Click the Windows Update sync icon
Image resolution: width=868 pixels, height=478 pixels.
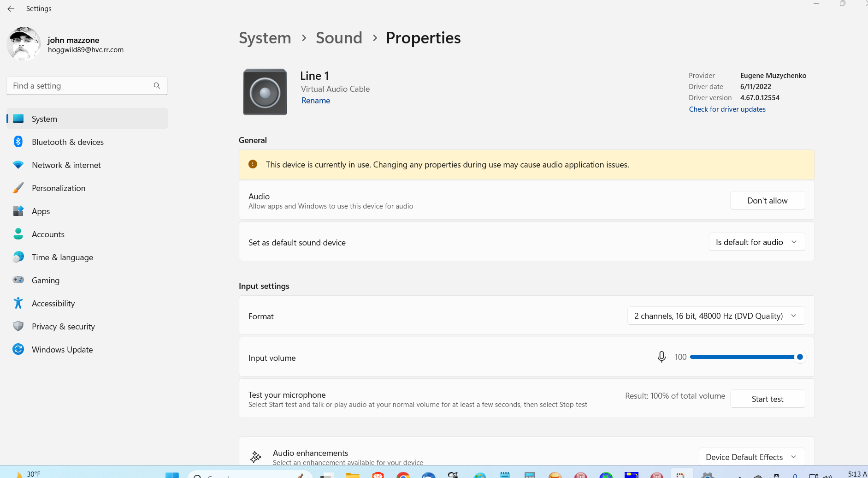tap(18, 349)
